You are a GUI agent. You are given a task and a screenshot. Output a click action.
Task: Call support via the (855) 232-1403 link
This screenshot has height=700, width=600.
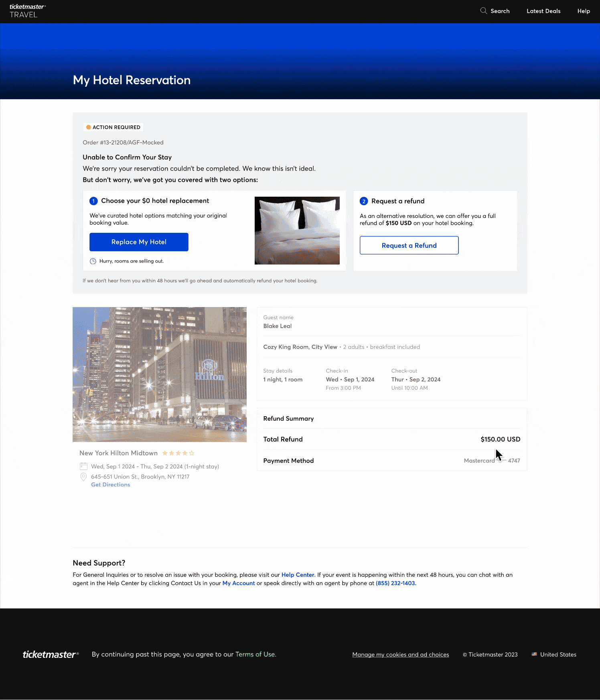(x=396, y=583)
